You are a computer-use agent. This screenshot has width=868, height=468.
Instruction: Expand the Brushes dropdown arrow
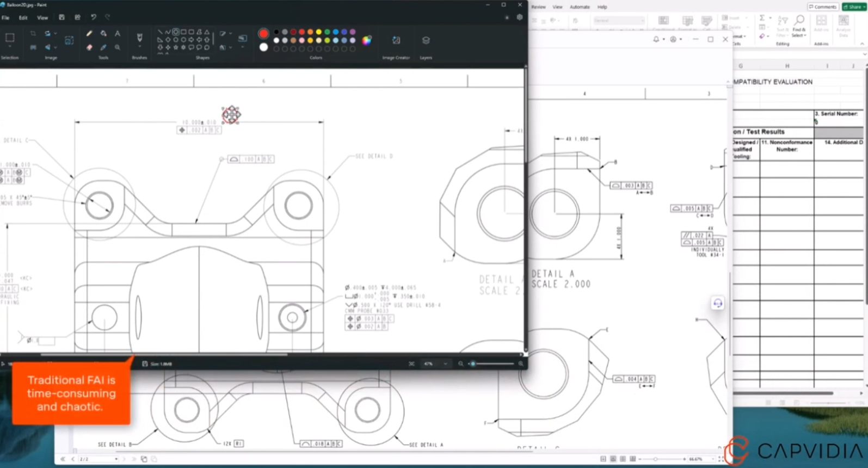pos(139,47)
